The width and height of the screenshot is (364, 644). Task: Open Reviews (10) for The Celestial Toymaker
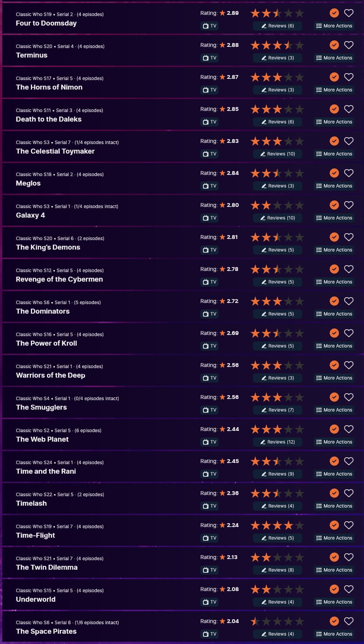pyautogui.click(x=277, y=154)
